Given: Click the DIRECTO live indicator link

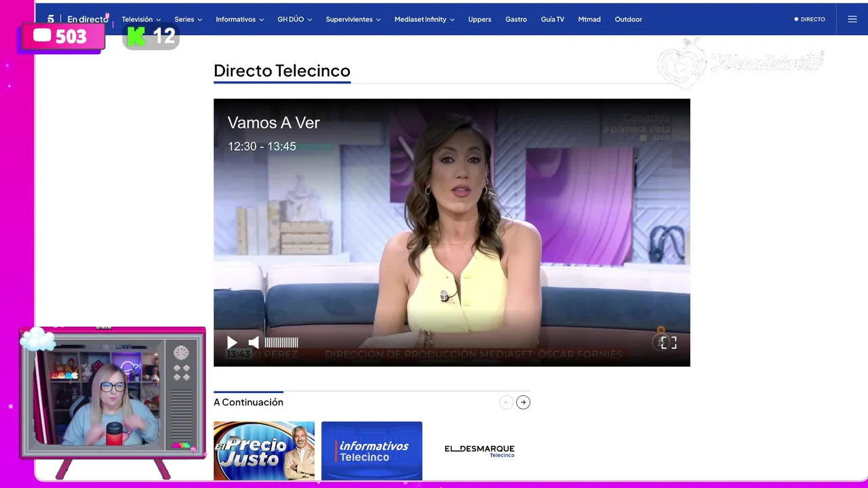Looking at the screenshot, I should tap(810, 19).
